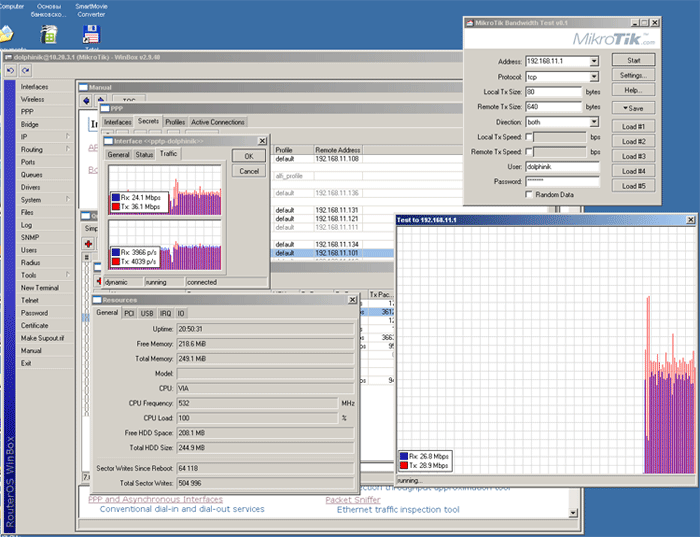Click the CPU Load value 100
Screen dimensions: 700x537
[257, 418]
